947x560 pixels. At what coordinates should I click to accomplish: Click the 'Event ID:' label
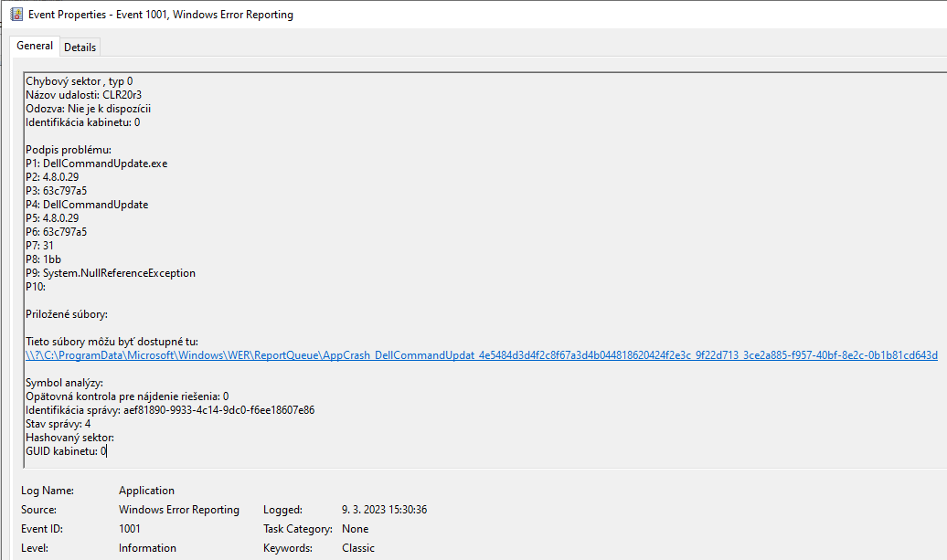click(x=42, y=529)
